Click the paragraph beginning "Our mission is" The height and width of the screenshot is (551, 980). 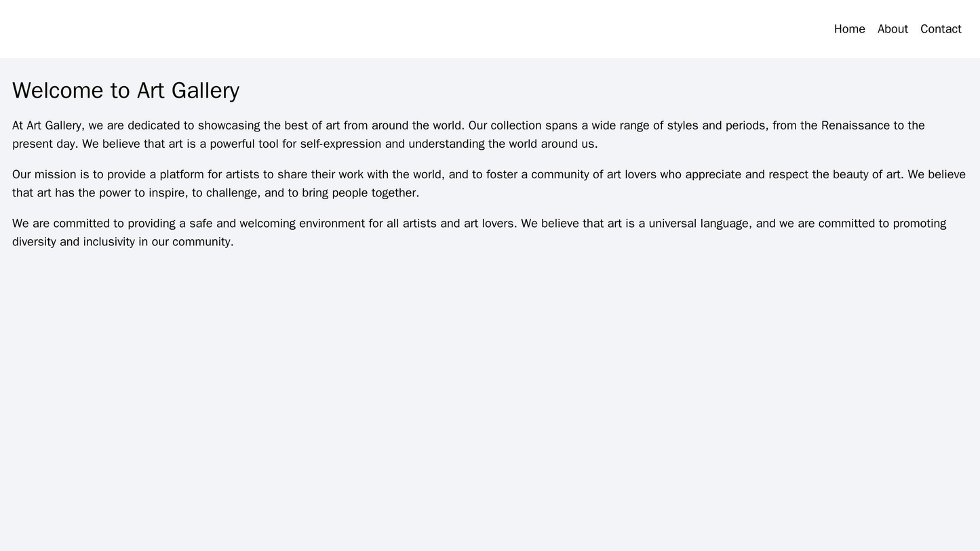point(488,183)
